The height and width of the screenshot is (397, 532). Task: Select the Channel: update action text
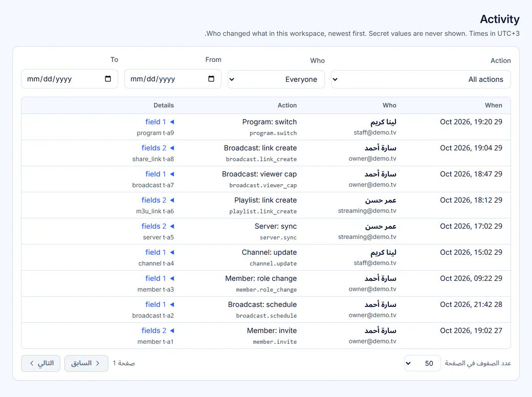(269, 252)
